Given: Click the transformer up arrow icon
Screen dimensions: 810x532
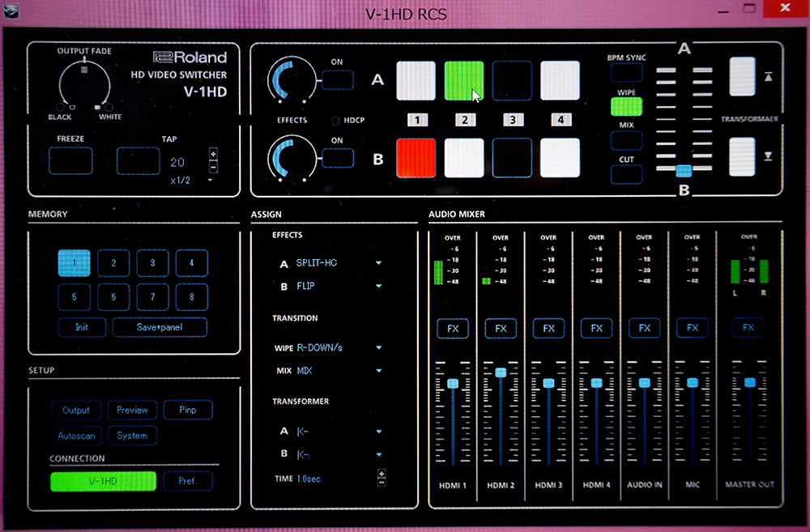Looking at the screenshot, I should point(768,76).
